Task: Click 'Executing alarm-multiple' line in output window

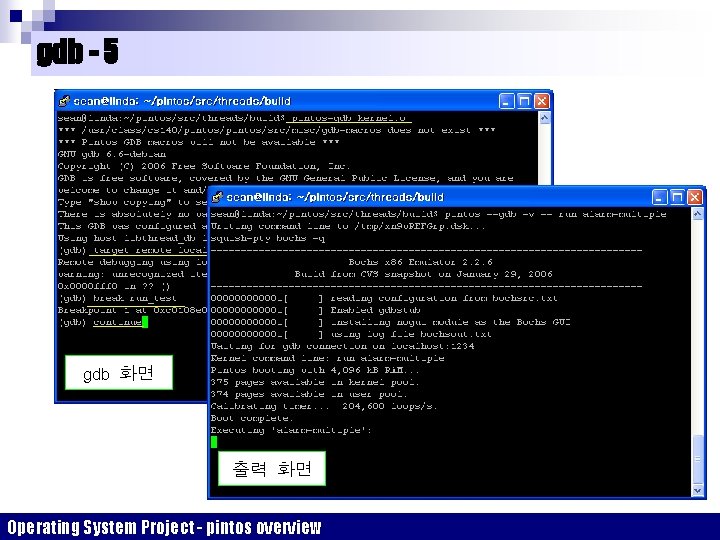Action: (291, 430)
